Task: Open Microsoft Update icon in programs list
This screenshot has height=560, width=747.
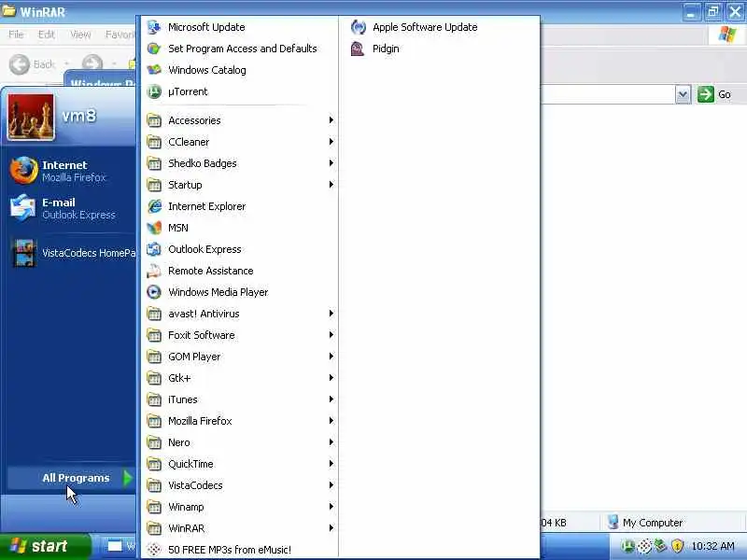Action: pyautogui.click(x=154, y=27)
